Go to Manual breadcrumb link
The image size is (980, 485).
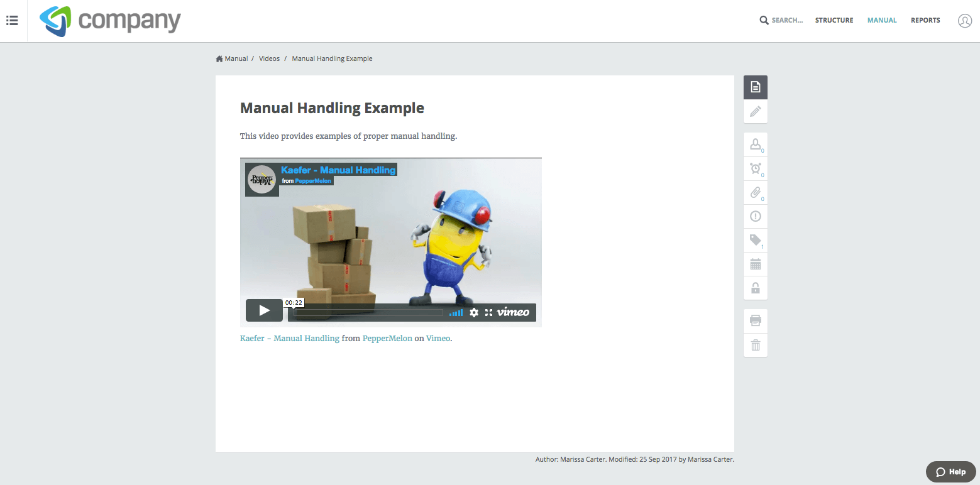tap(236, 59)
